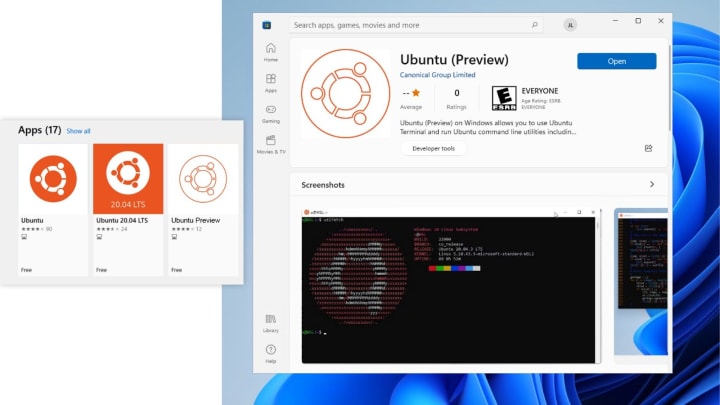Open the second partially visible screenshot

point(641,281)
